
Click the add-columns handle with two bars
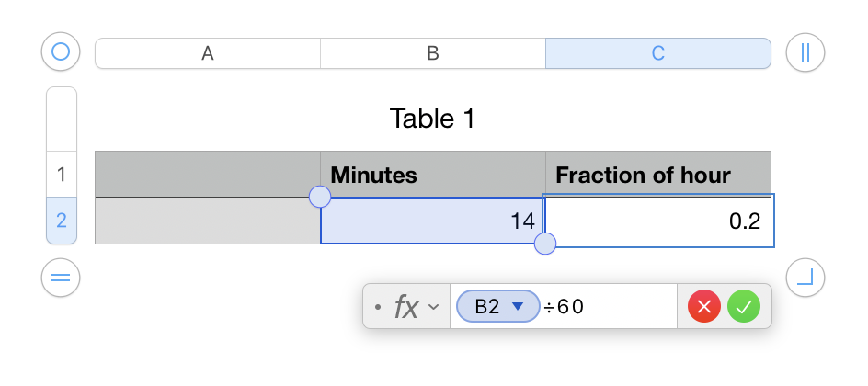805,53
